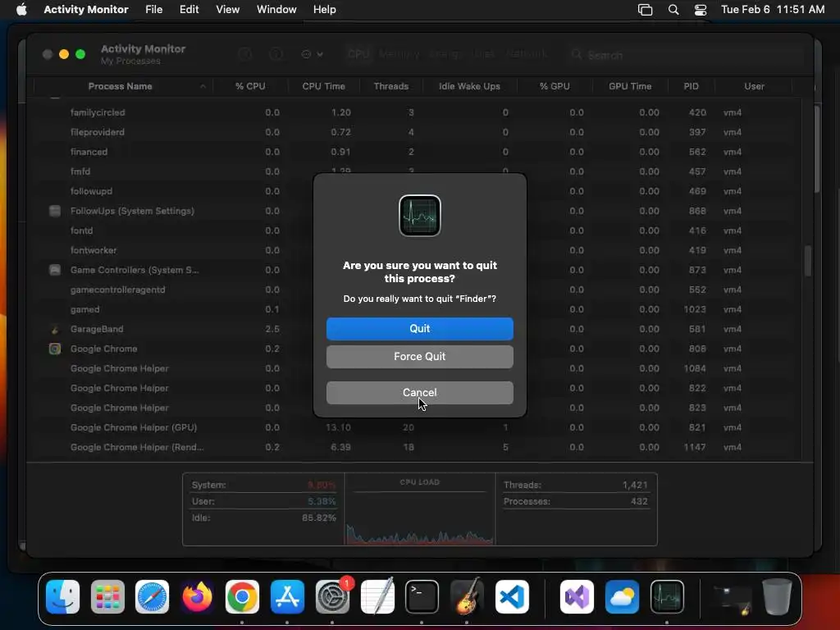Click the FollowUps process row icon

(55, 211)
